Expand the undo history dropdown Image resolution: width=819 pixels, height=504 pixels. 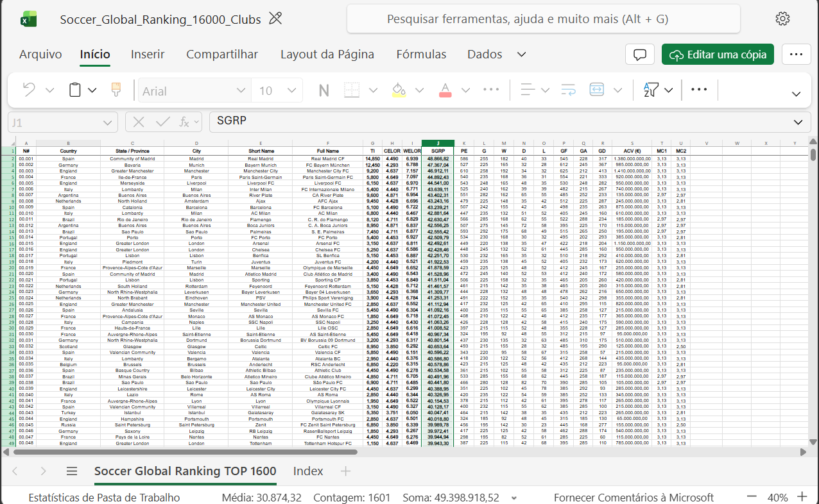tap(49, 90)
